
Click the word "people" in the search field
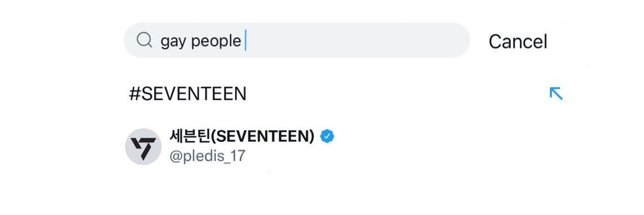[216, 41]
